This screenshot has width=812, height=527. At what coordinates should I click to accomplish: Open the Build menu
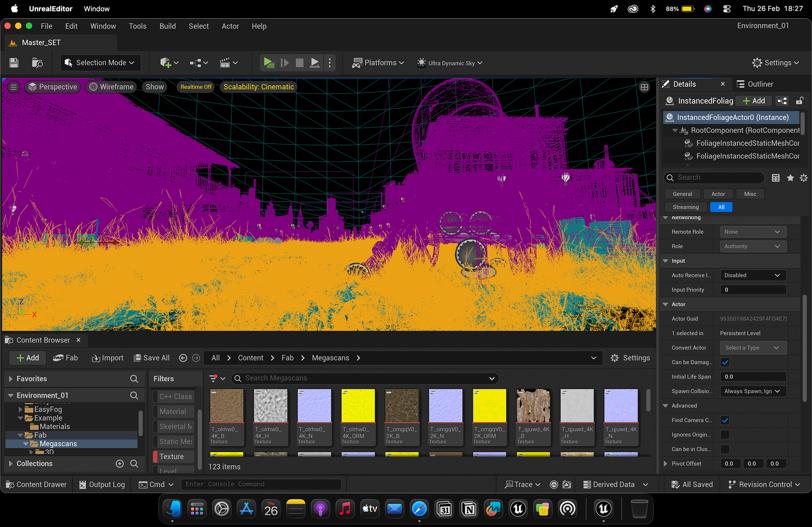point(167,26)
